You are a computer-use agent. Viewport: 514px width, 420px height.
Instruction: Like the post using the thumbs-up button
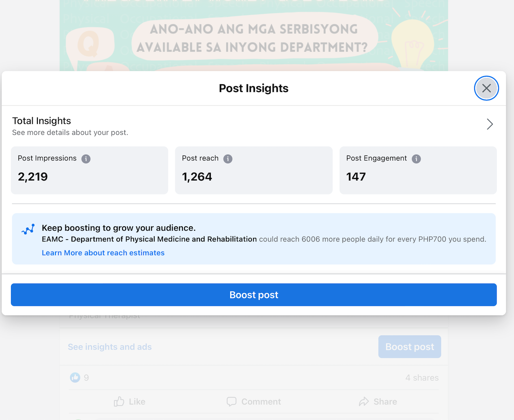click(x=129, y=402)
